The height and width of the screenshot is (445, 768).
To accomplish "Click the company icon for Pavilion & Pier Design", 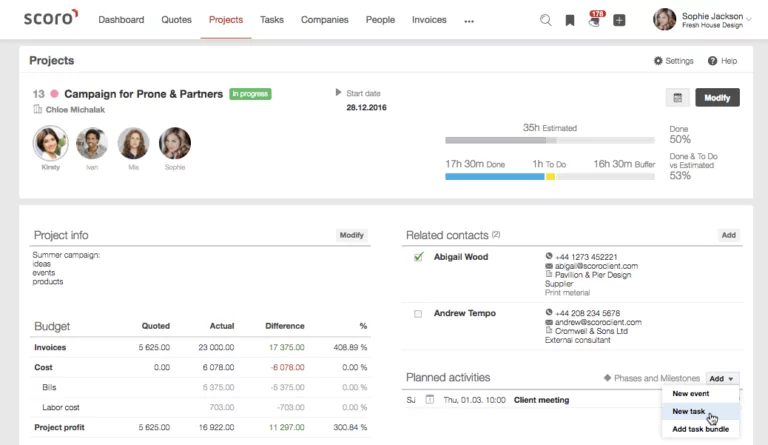I will pos(549,275).
